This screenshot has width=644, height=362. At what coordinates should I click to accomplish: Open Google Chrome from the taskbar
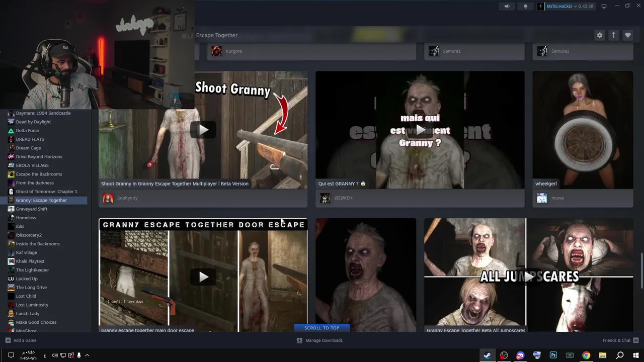(x=586, y=355)
